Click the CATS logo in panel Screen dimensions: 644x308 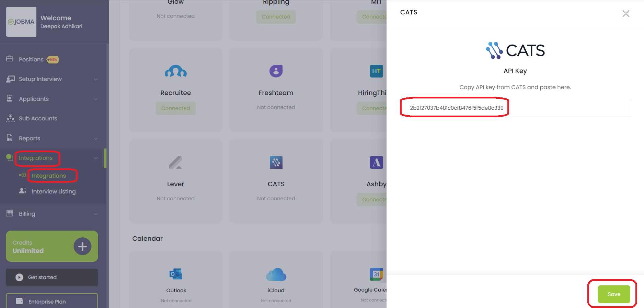click(515, 50)
